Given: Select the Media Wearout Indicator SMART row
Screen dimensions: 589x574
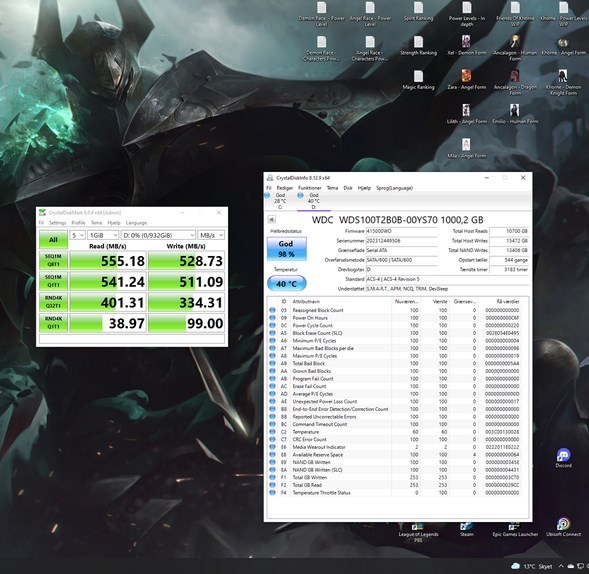Looking at the screenshot, I should [x=394, y=447].
